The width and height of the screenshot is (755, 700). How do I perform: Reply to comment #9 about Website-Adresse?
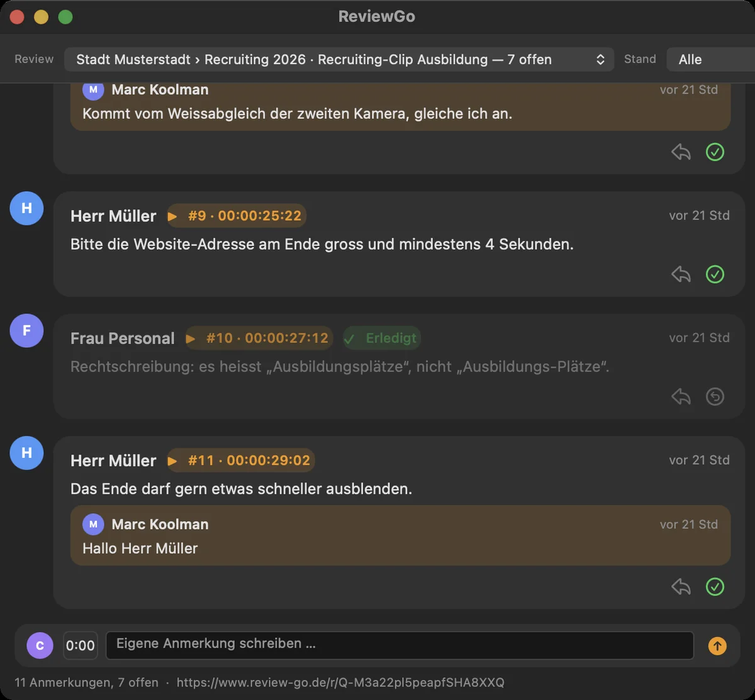point(681,274)
